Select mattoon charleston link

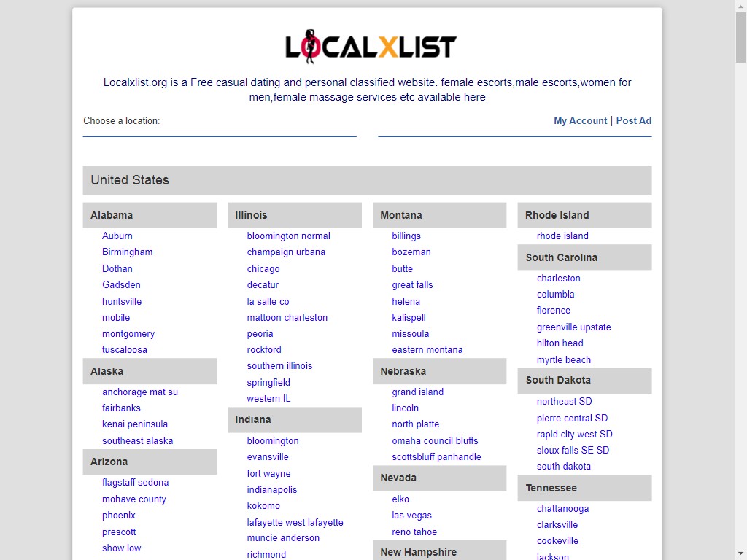[287, 318]
